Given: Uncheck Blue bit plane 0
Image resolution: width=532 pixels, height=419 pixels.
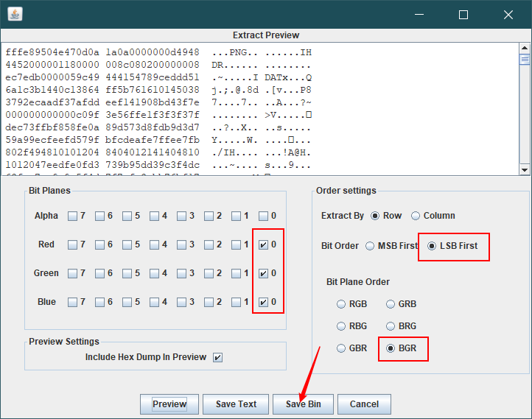Looking at the screenshot, I should pos(263,302).
